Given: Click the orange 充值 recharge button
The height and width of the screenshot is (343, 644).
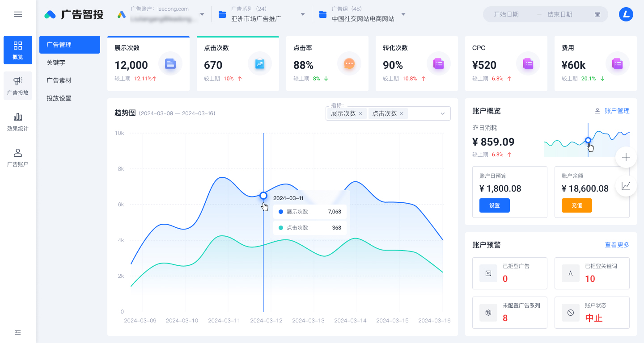Looking at the screenshot, I should pos(577,205).
